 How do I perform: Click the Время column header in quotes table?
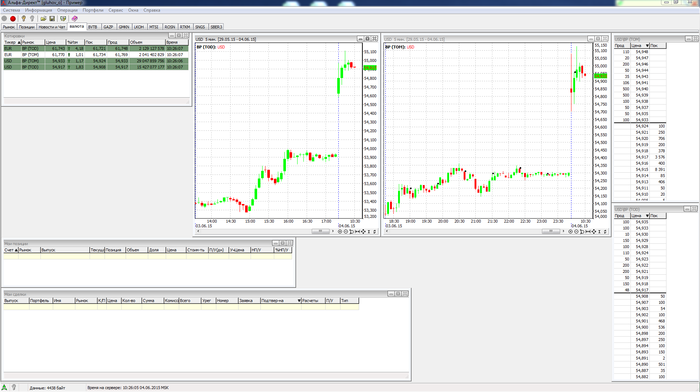pyautogui.click(x=177, y=42)
